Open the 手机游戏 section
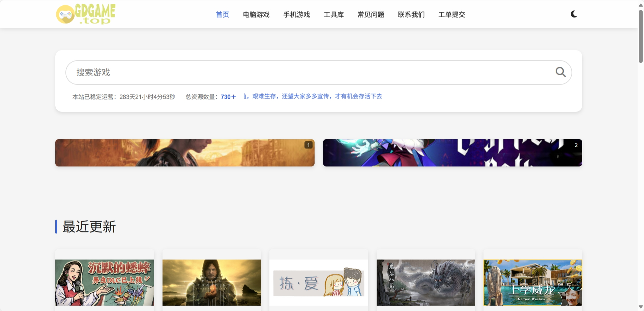The width and height of the screenshot is (644, 311). click(x=297, y=15)
